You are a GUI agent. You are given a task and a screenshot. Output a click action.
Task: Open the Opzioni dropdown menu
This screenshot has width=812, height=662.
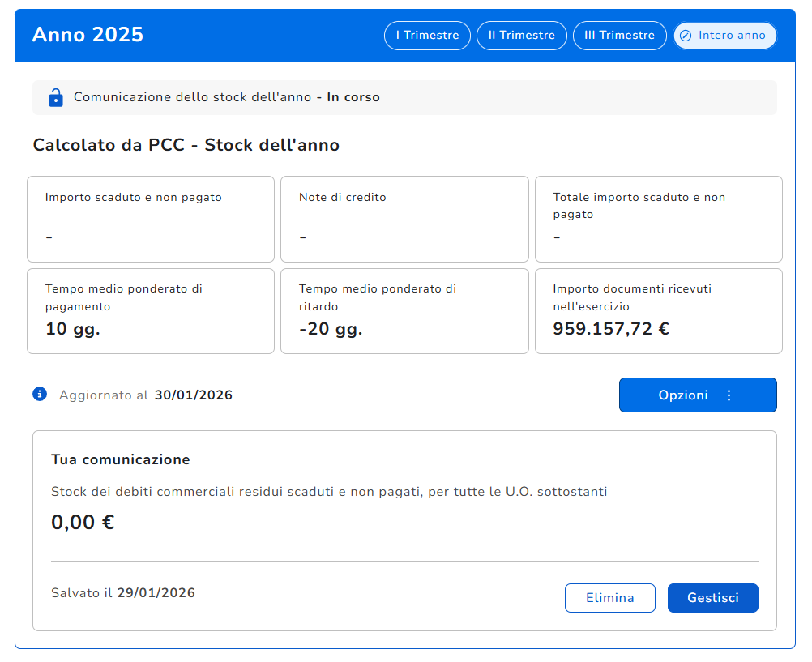(697, 395)
